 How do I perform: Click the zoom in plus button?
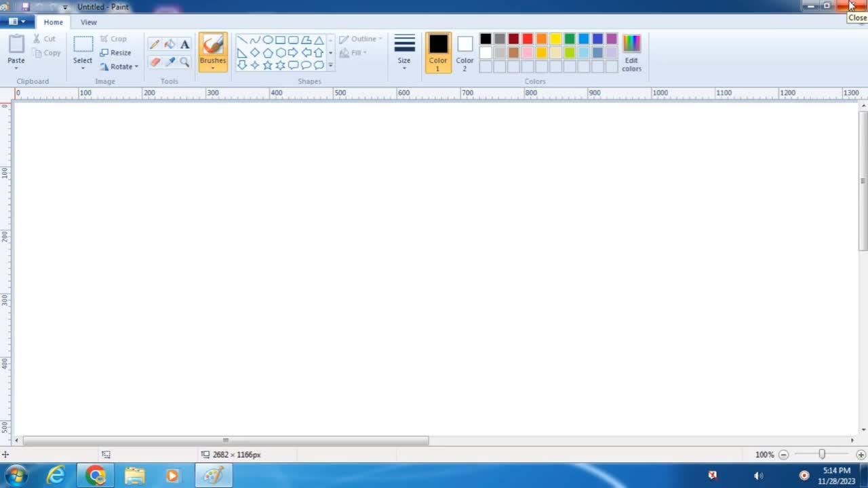(861, 455)
